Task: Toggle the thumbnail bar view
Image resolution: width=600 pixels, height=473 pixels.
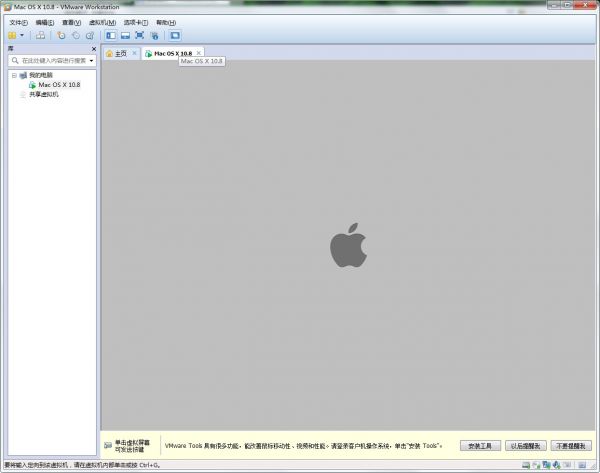Action: coord(125,36)
